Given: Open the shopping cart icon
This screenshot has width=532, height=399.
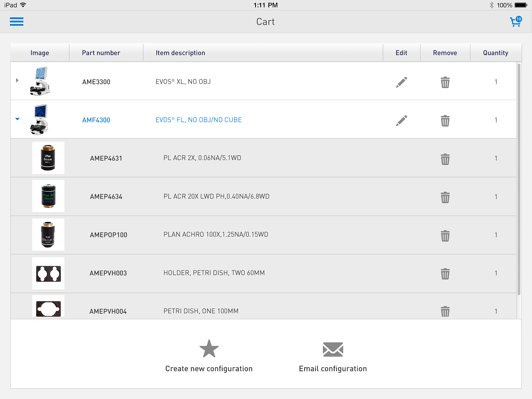Looking at the screenshot, I should 516,22.
